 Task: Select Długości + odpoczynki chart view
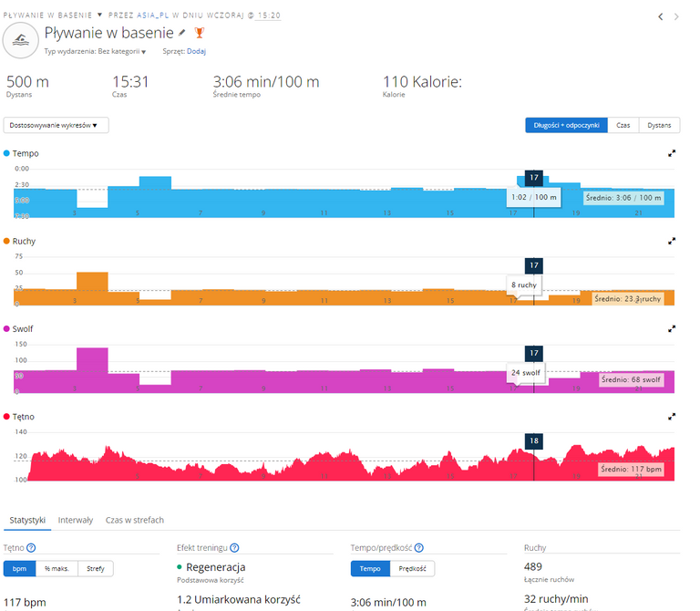click(566, 126)
